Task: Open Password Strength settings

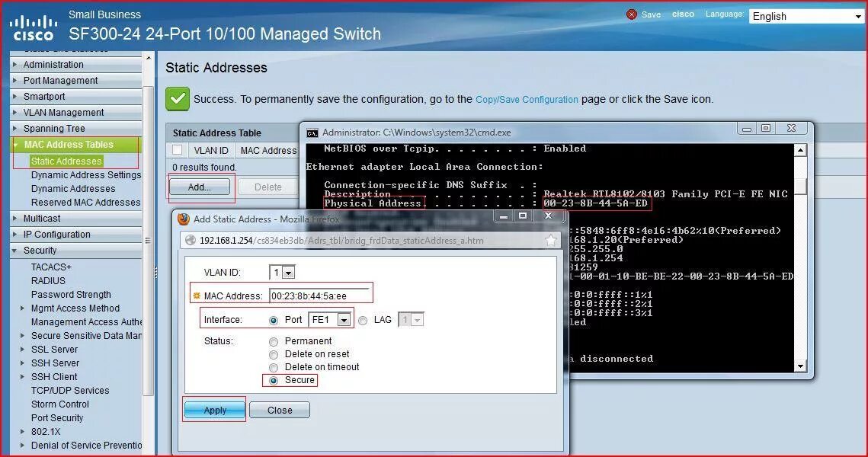Action: click(71, 294)
